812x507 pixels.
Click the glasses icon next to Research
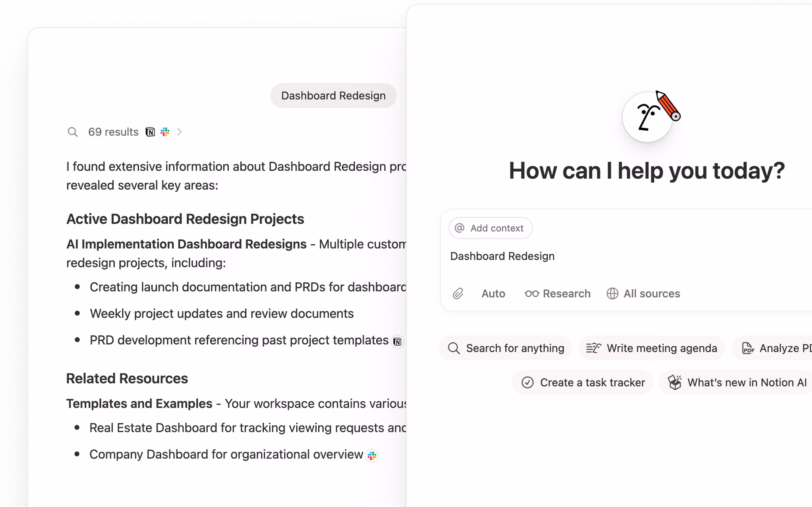click(532, 293)
